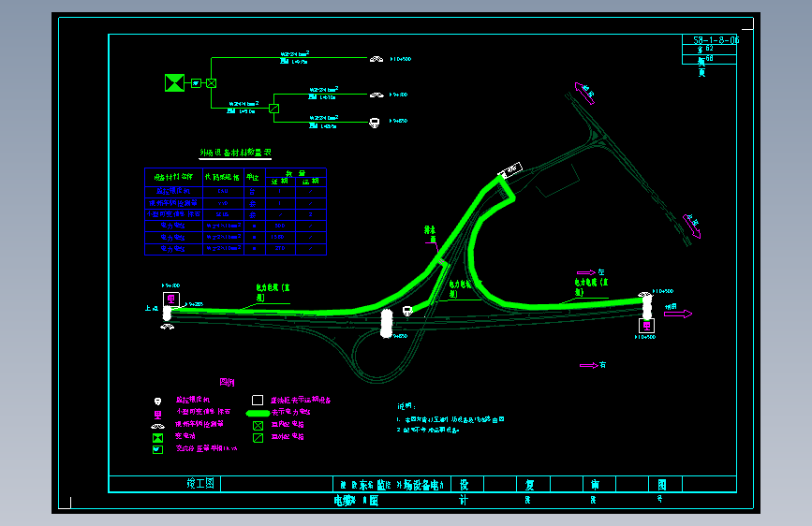
Task: Click note line 2 under 说明
Action: click(x=428, y=430)
